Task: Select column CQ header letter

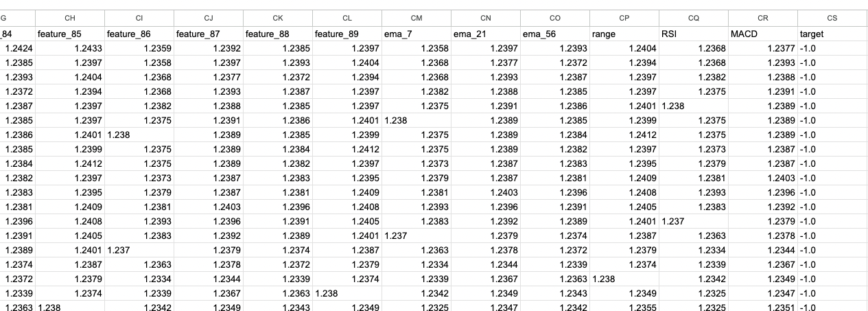Action: pyautogui.click(x=694, y=19)
